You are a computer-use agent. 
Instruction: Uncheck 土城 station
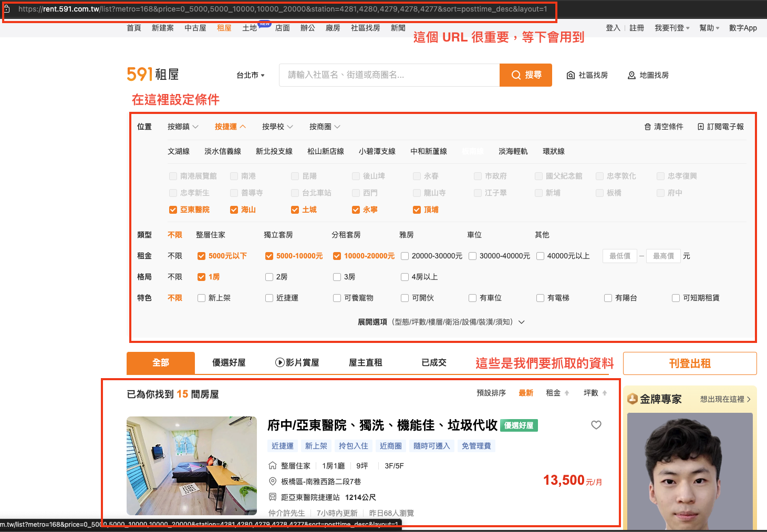click(x=295, y=210)
